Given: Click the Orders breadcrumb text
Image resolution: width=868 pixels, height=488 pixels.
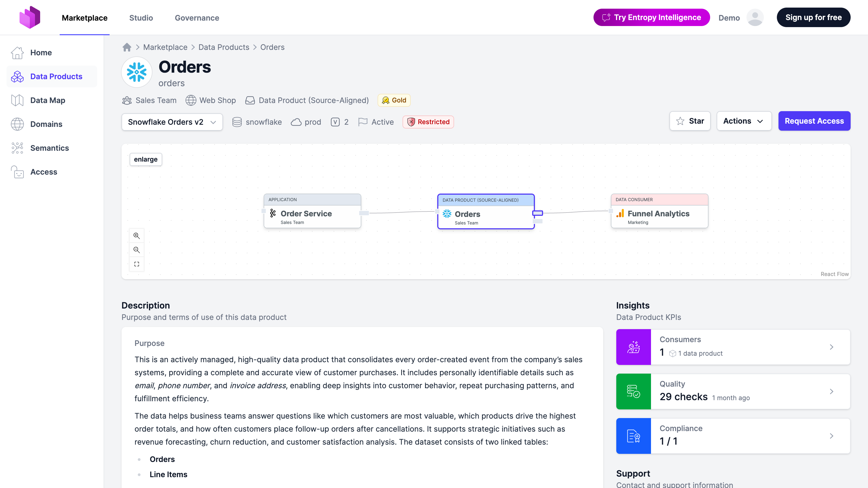Looking at the screenshot, I should (272, 47).
